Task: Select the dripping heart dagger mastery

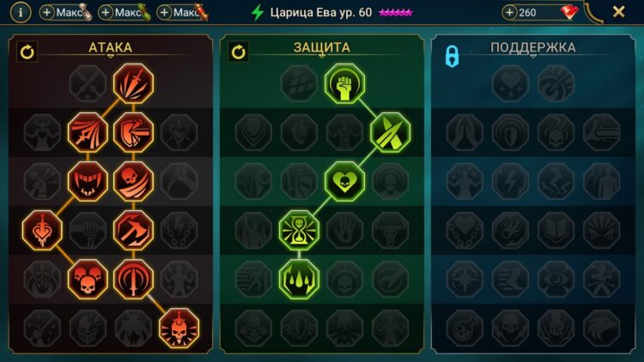Action: click(42, 230)
